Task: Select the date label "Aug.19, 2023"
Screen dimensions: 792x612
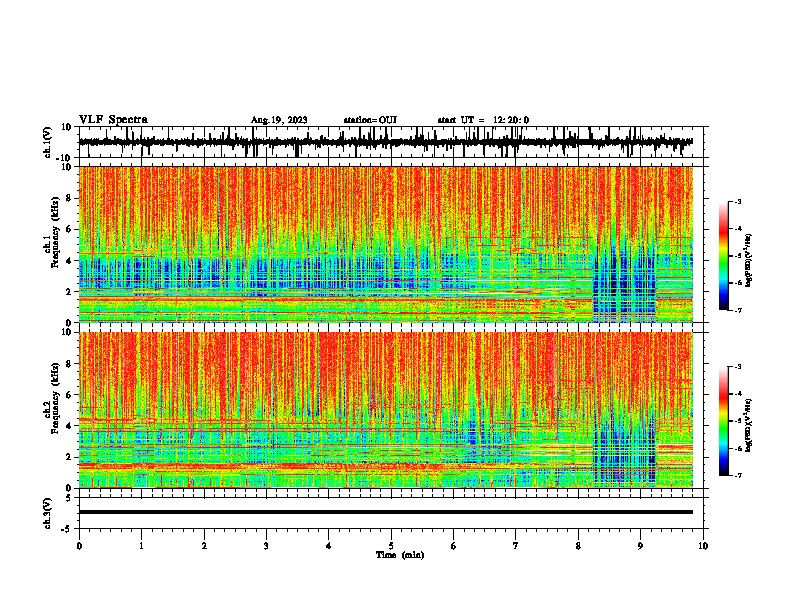Action: pos(279,120)
